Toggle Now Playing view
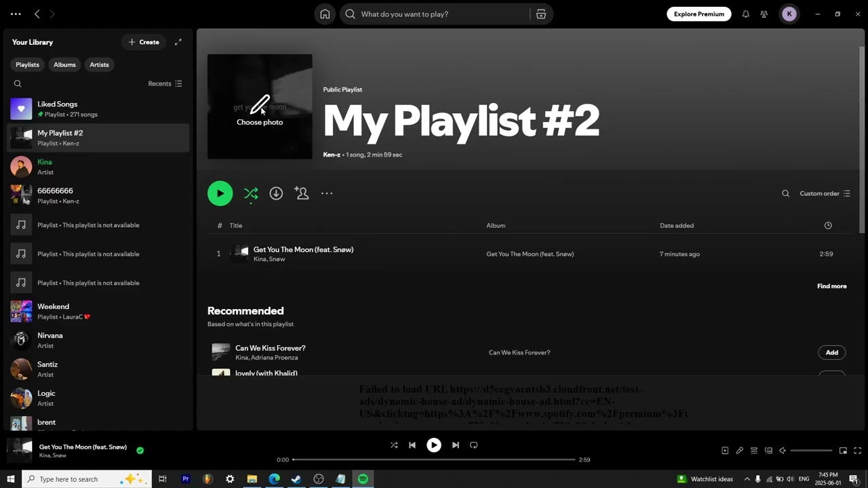Screen dimensions: 868x488 [725, 451]
